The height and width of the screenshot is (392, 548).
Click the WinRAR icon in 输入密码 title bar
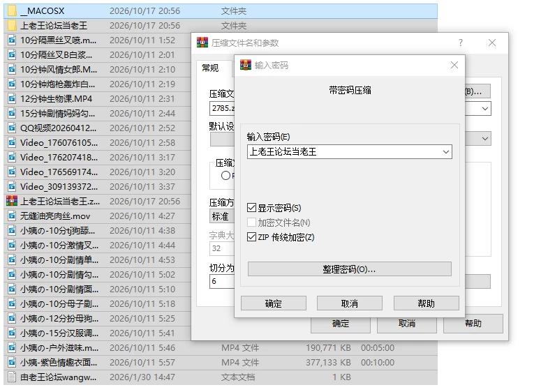point(246,65)
